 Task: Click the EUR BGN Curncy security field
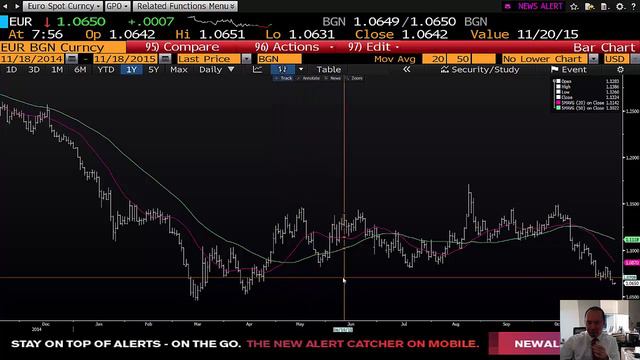[x=63, y=47]
